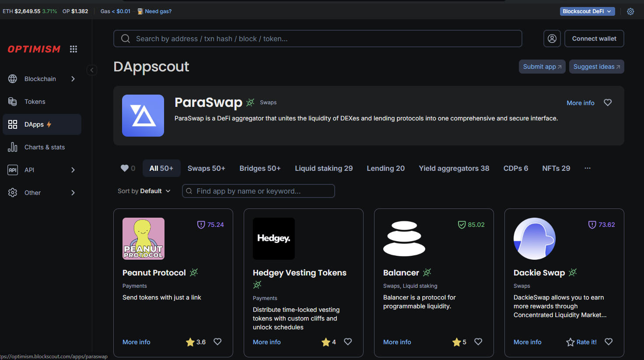The height and width of the screenshot is (360, 644).
Task: Rate Dackie Swap with Rate it! star
Action: click(581, 342)
